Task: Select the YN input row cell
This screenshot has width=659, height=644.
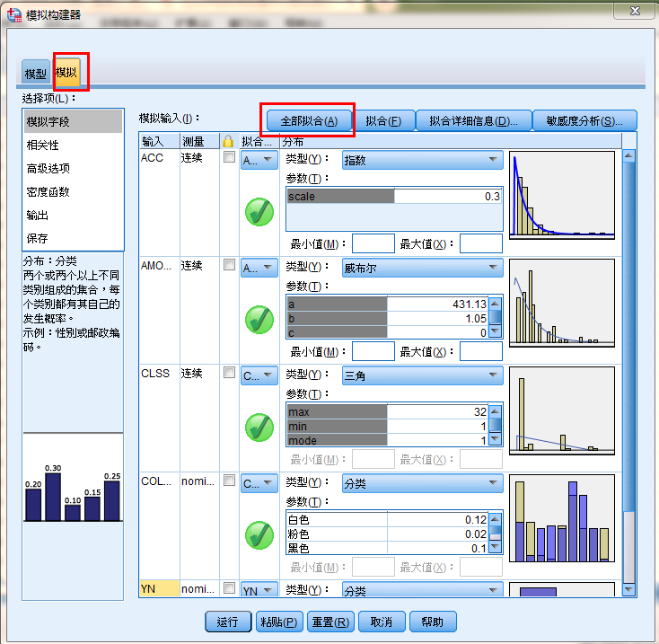Action: [x=159, y=588]
